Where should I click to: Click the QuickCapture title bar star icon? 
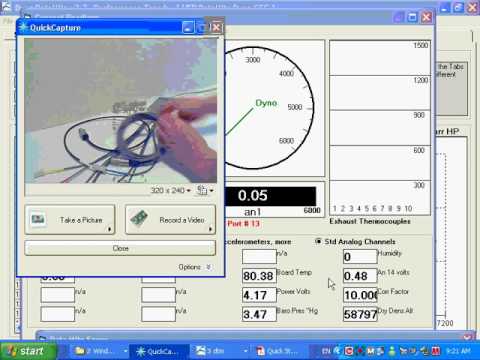point(23,27)
